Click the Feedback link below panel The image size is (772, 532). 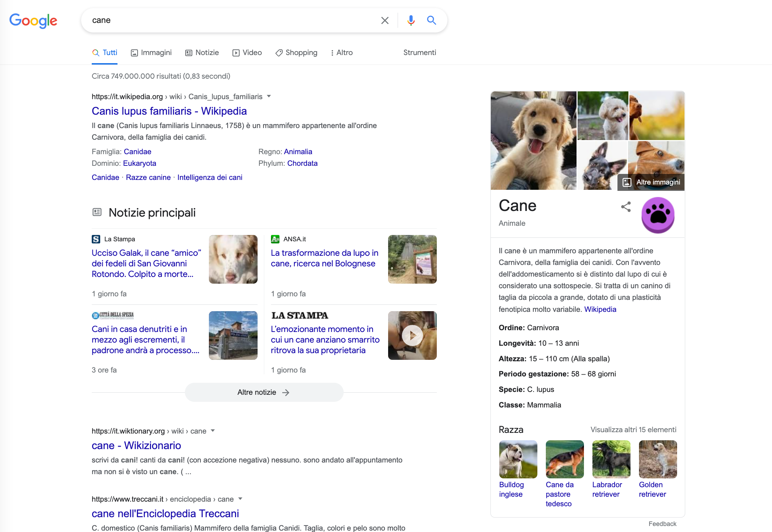point(662,524)
